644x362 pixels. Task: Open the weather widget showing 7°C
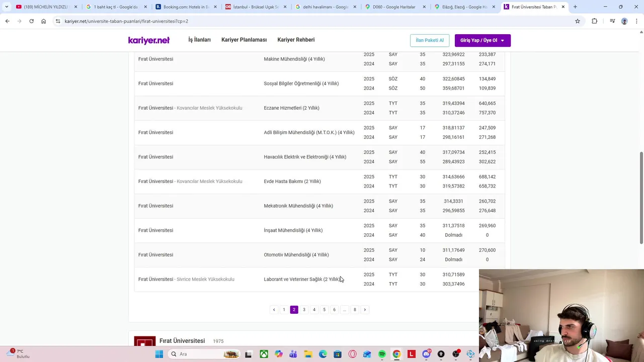[x=18, y=354]
